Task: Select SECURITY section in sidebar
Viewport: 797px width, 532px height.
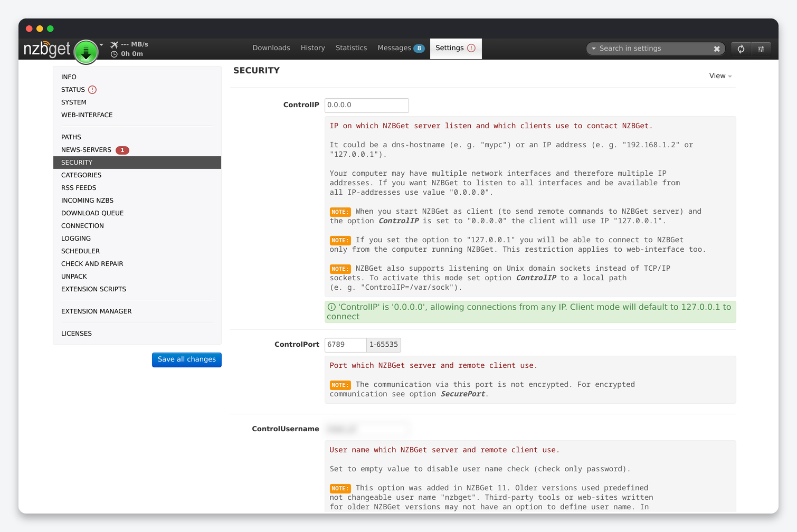Action: tap(137, 163)
